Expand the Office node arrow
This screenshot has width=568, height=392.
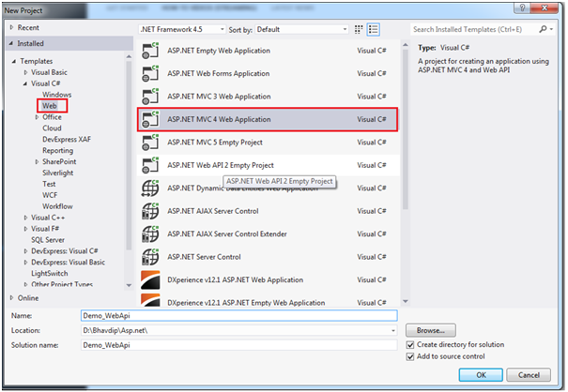pos(37,117)
